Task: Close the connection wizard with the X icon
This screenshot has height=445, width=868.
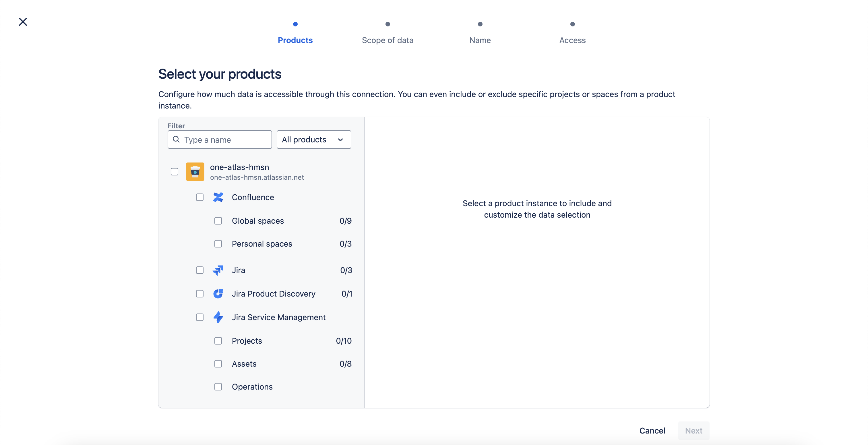Action: 23,22
